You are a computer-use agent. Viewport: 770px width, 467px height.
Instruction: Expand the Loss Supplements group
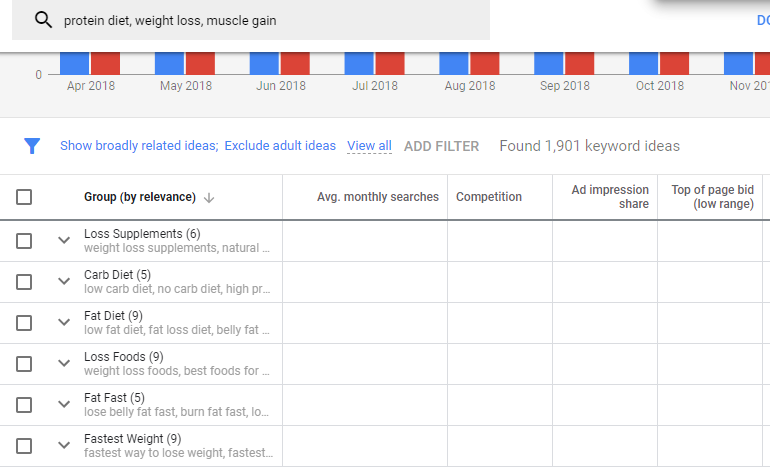(x=64, y=240)
